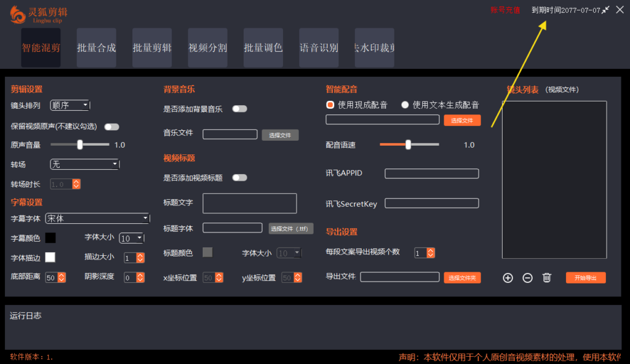
Task: Remove a clip using the minus circle icon
Action: pos(527,278)
